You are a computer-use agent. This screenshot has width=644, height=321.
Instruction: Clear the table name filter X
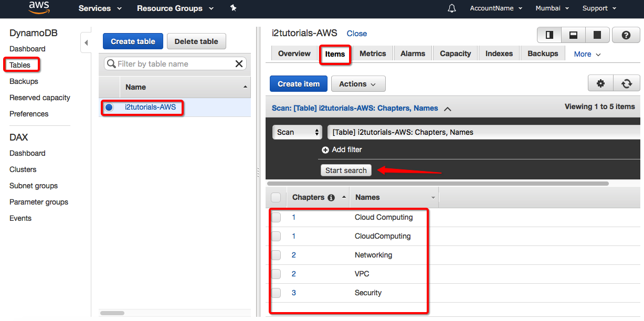(x=239, y=64)
